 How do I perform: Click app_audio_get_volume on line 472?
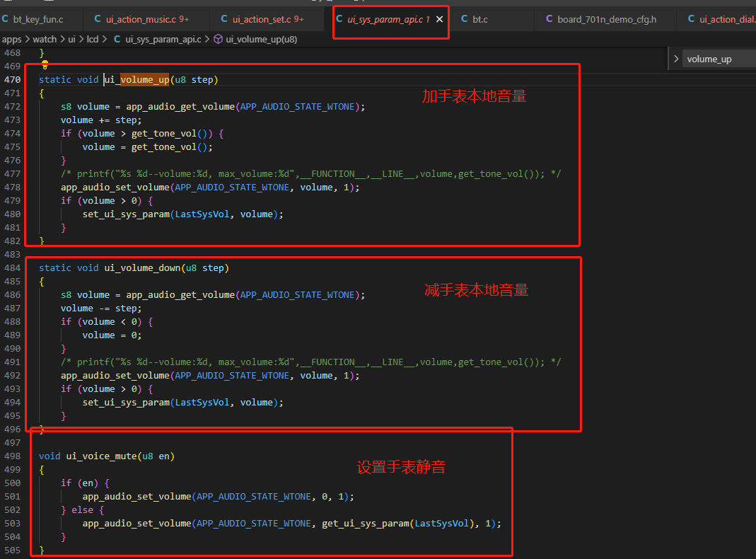[180, 107]
